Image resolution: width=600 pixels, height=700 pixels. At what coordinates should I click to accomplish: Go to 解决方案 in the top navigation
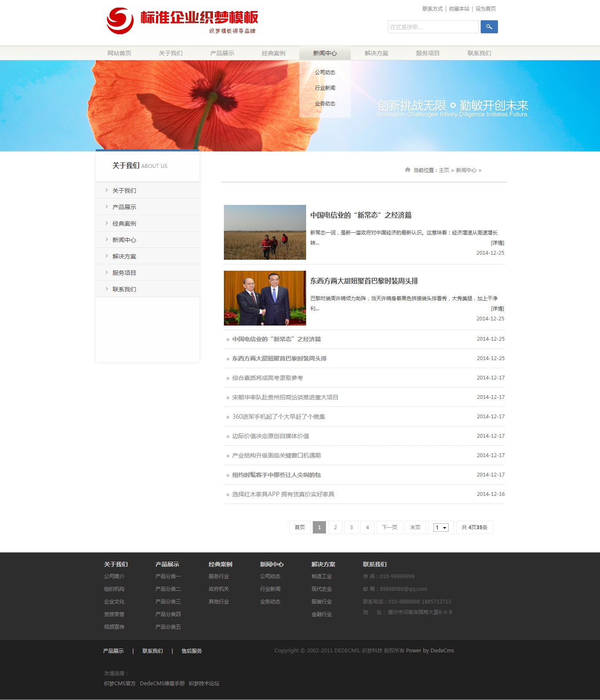pyautogui.click(x=376, y=53)
